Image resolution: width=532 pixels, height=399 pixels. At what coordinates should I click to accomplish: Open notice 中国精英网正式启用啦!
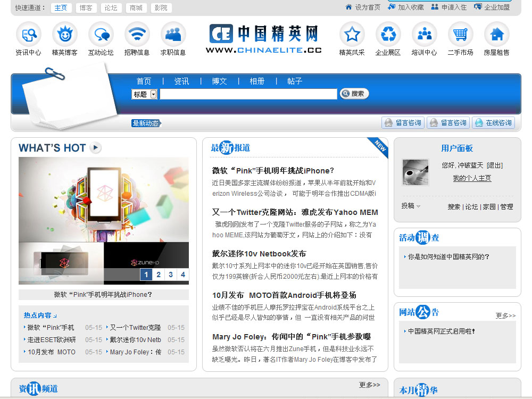442,331
